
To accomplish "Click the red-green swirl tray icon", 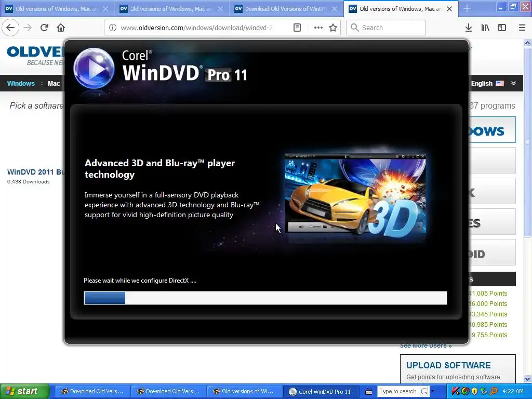I will (465, 391).
